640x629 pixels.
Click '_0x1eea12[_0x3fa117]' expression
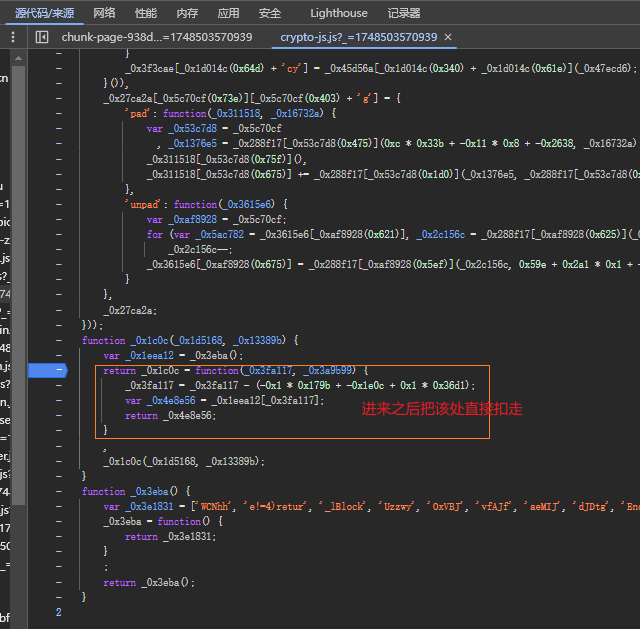[x=264, y=400]
